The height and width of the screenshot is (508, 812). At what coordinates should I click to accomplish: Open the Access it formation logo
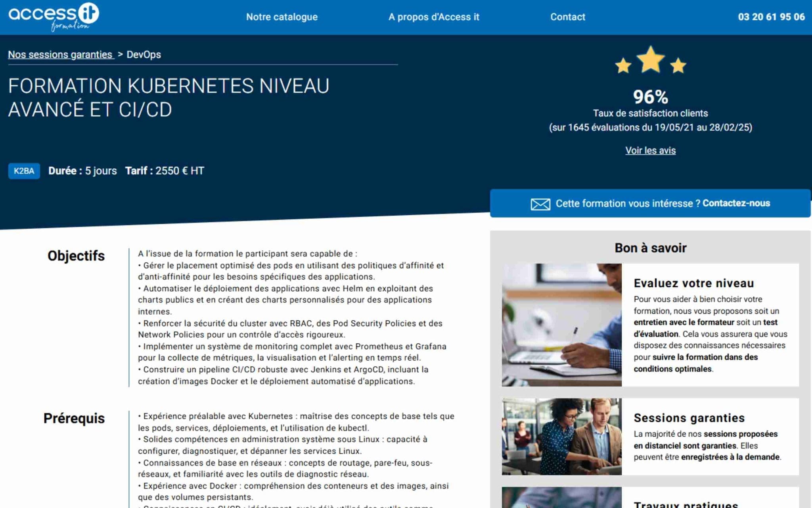pos(54,17)
